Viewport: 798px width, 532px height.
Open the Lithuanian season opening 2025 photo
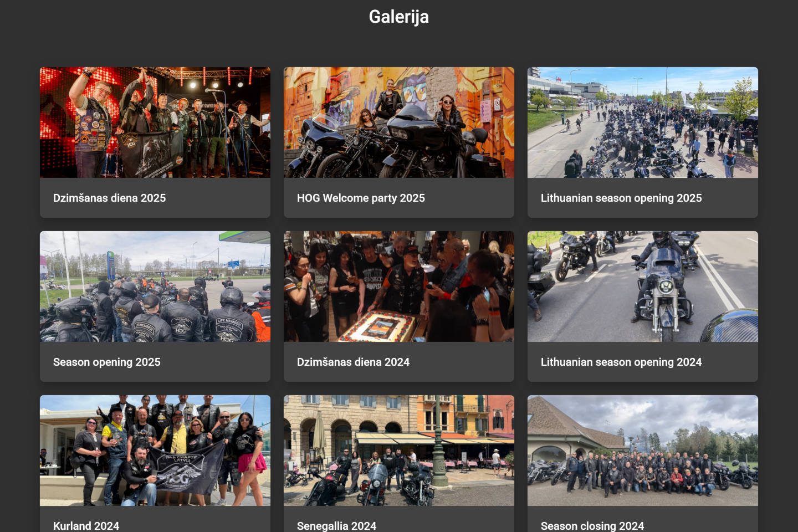pyautogui.click(x=643, y=122)
